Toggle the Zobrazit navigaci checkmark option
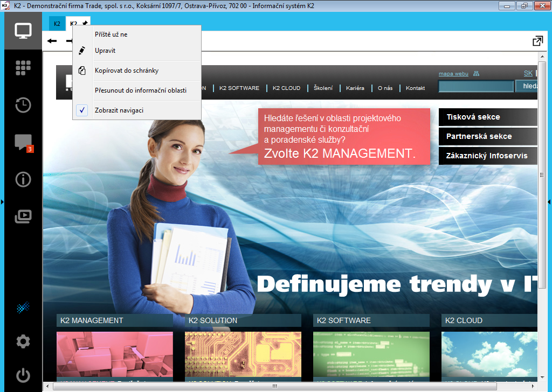Screen dimensions: 552x392 [x=137, y=110]
